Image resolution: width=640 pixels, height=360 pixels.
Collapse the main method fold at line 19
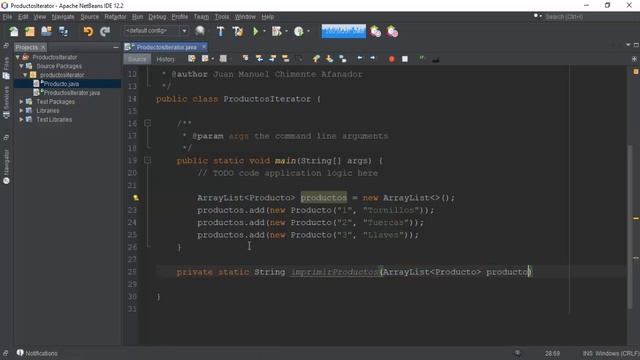[148, 160]
